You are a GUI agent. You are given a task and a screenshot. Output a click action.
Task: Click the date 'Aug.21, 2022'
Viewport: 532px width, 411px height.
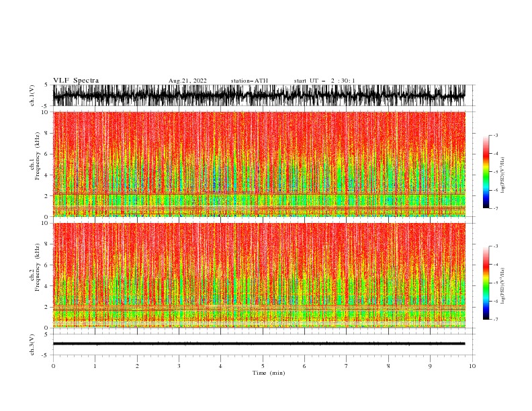[x=187, y=81]
